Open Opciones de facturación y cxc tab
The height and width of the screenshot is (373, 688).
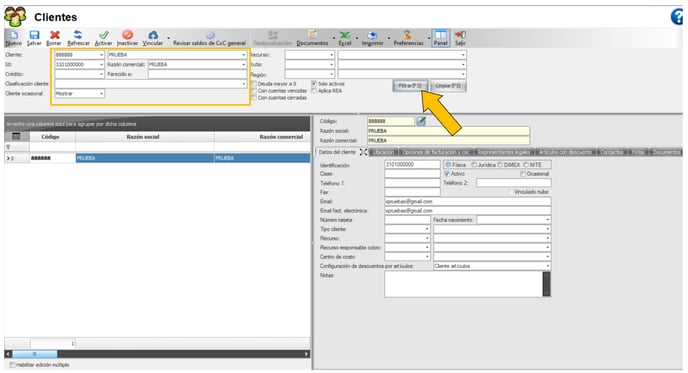tap(435, 152)
